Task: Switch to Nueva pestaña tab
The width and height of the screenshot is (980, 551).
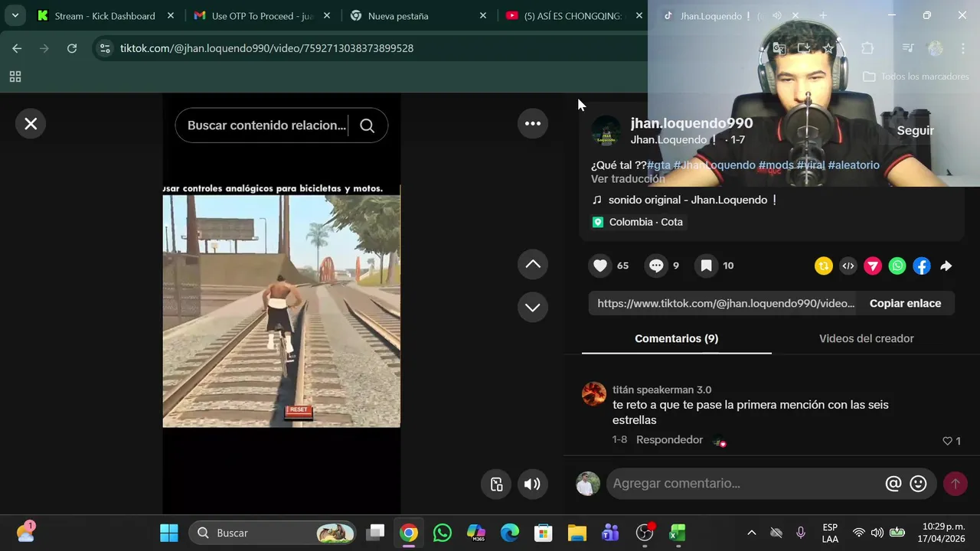Action: (x=398, y=15)
